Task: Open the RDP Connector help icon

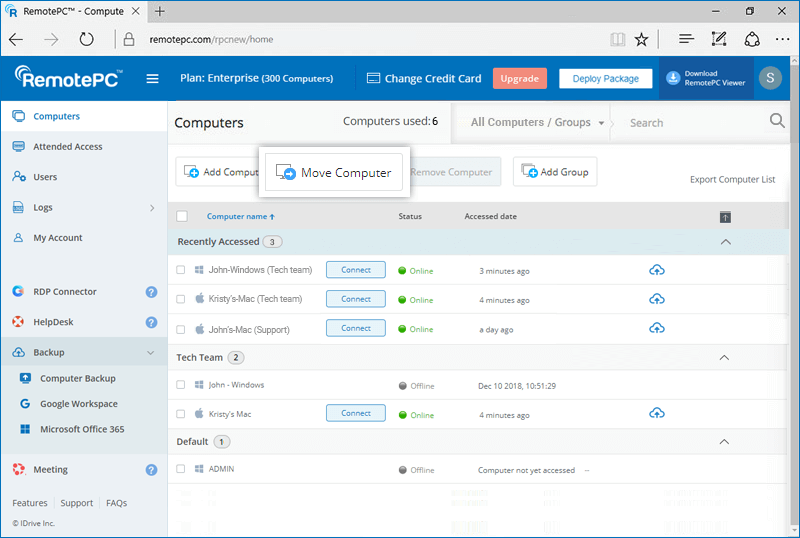Action: pyautogui.click(x=151, y=292)
